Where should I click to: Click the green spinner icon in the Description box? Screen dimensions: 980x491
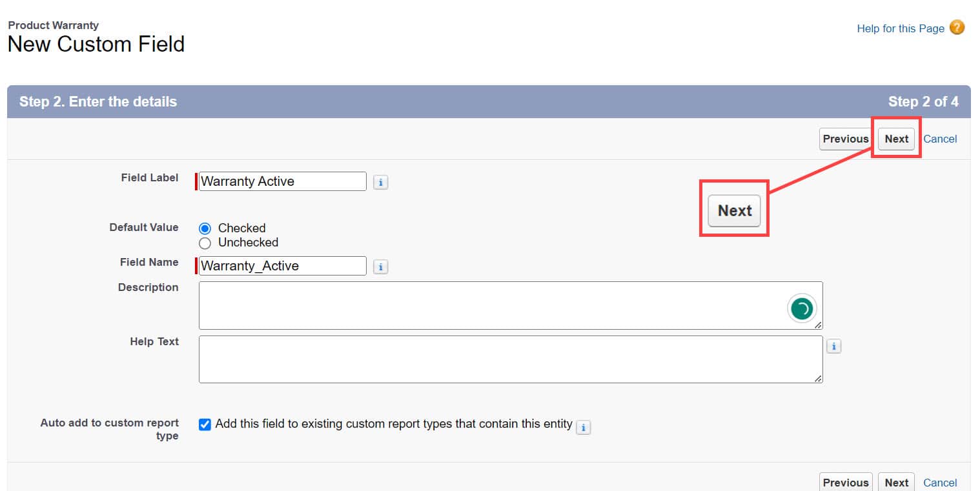(802, 308)
